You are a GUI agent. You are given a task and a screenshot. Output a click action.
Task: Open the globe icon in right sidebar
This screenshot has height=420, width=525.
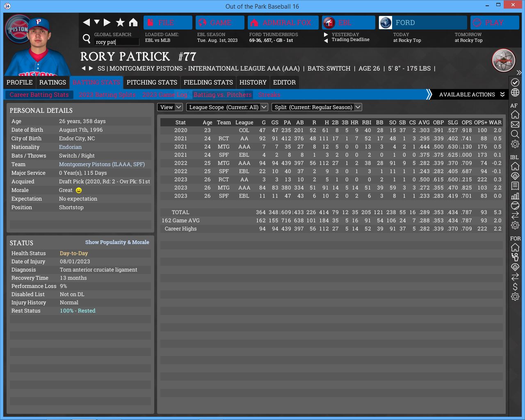515,92
